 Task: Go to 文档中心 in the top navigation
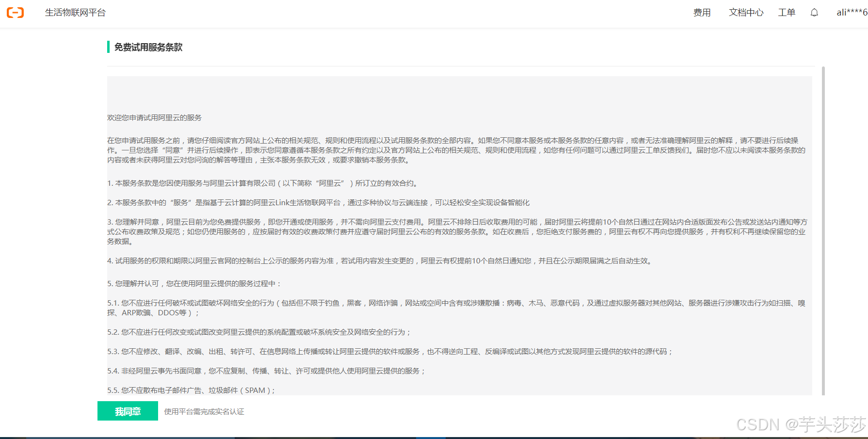(746, 13)
